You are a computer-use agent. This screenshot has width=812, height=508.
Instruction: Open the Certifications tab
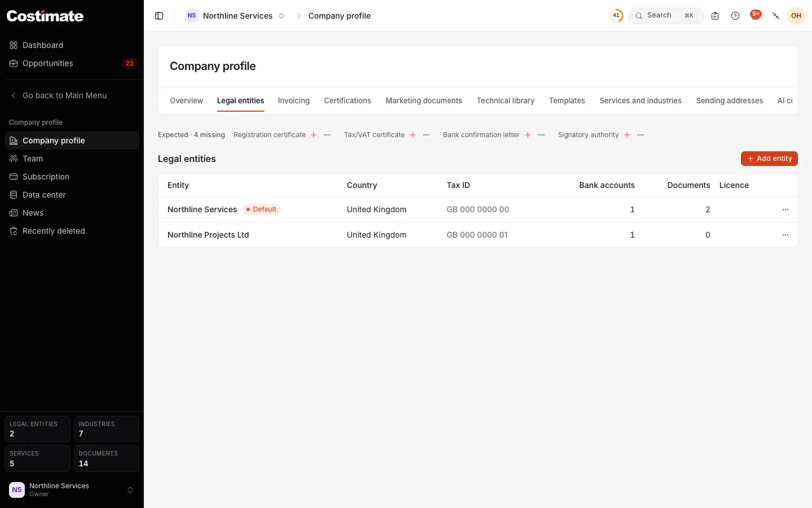(347, 100)
